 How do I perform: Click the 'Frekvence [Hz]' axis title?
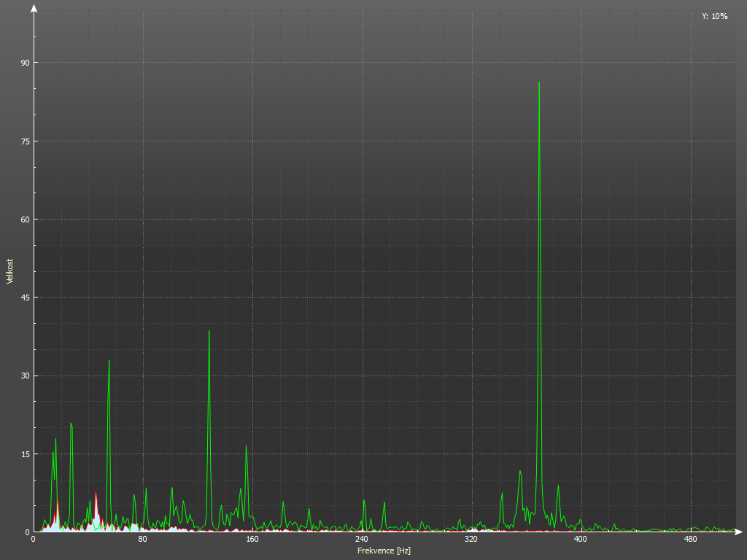pos(384,551)
